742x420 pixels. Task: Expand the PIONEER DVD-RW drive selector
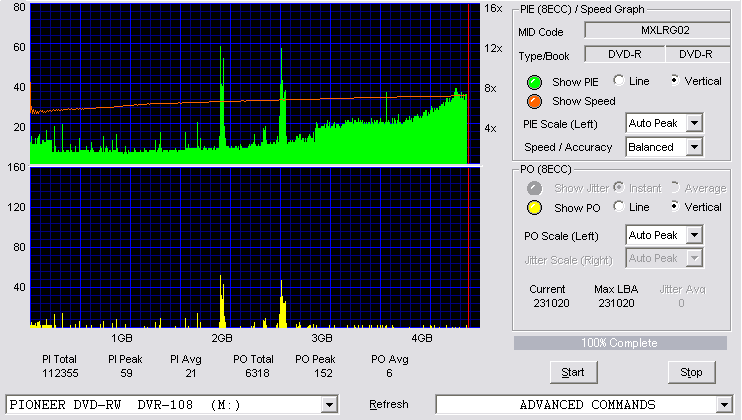pyautogui.click(x=329, y=405)
